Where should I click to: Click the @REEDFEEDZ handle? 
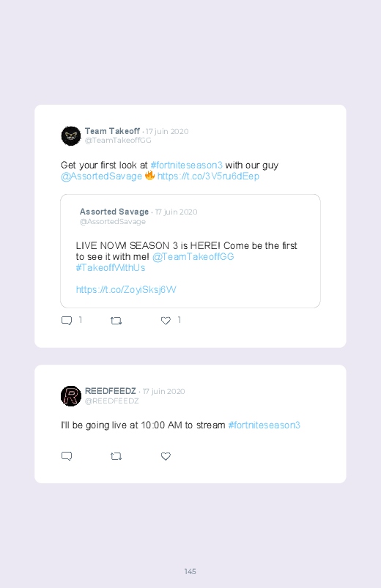click(112, 401)
